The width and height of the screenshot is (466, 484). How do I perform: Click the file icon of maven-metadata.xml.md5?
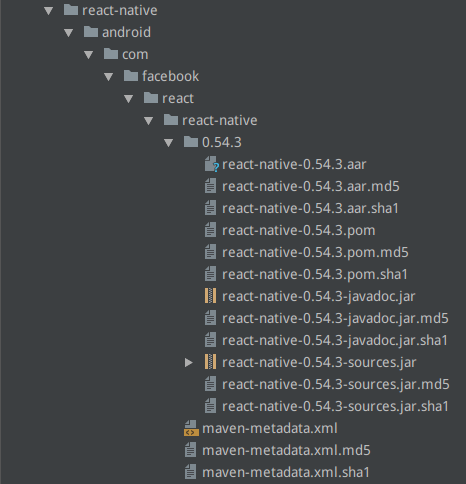[x=190, y=450]
